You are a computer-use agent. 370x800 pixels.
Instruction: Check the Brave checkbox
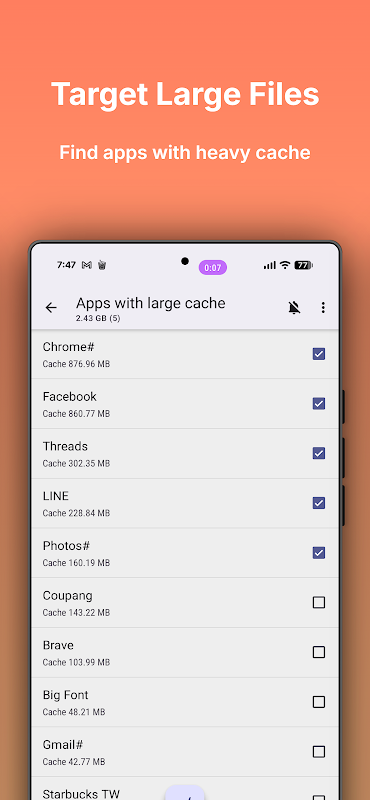[x=319, y=652]
